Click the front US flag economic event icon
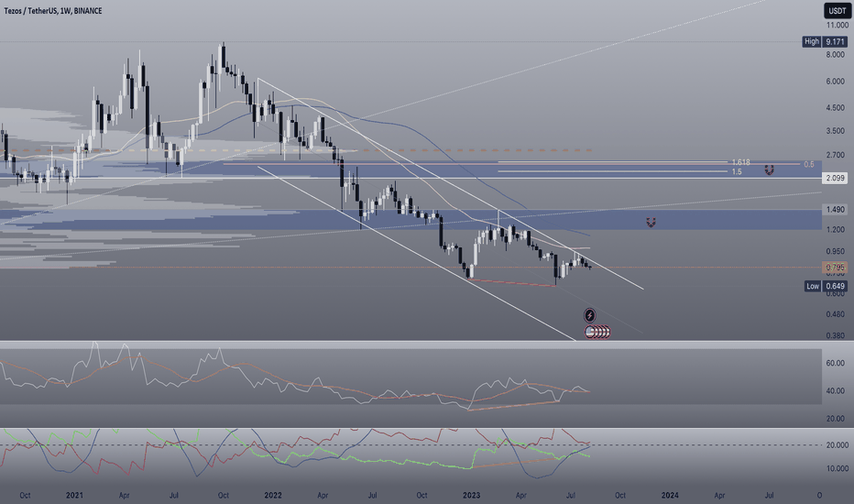This screenshot has height=504, width=854. [590, 332]
